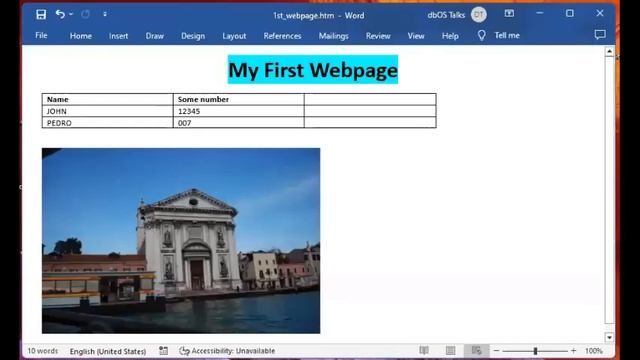This screenshot has height=360, width=640.
Task: Click Accessibility: Unavailable status
Action: tap(227, 351)
